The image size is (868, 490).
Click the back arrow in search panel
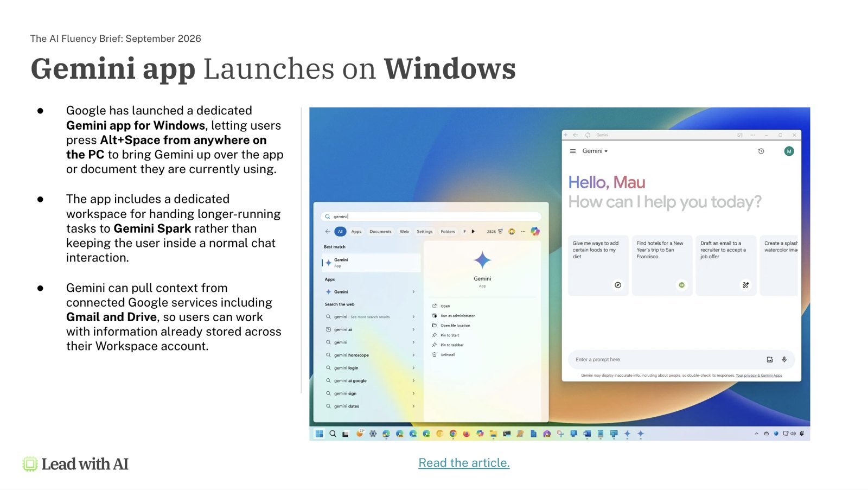pos(328,232)
